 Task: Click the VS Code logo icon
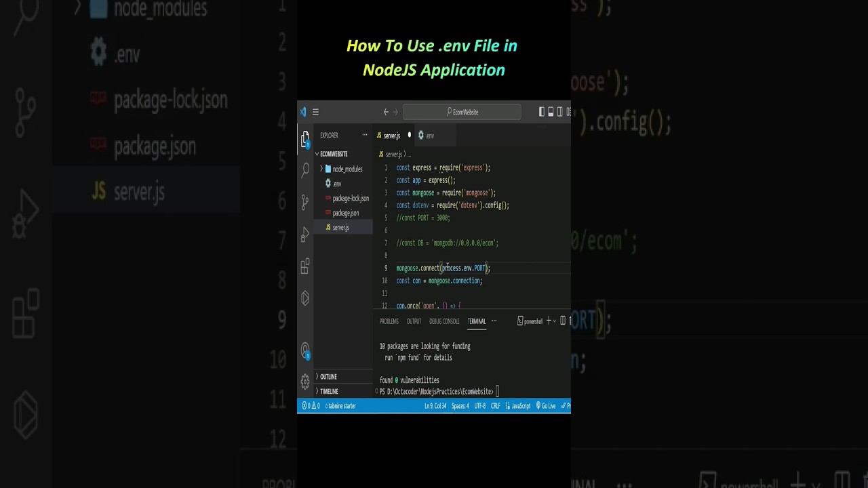click(x=302, y=112)
